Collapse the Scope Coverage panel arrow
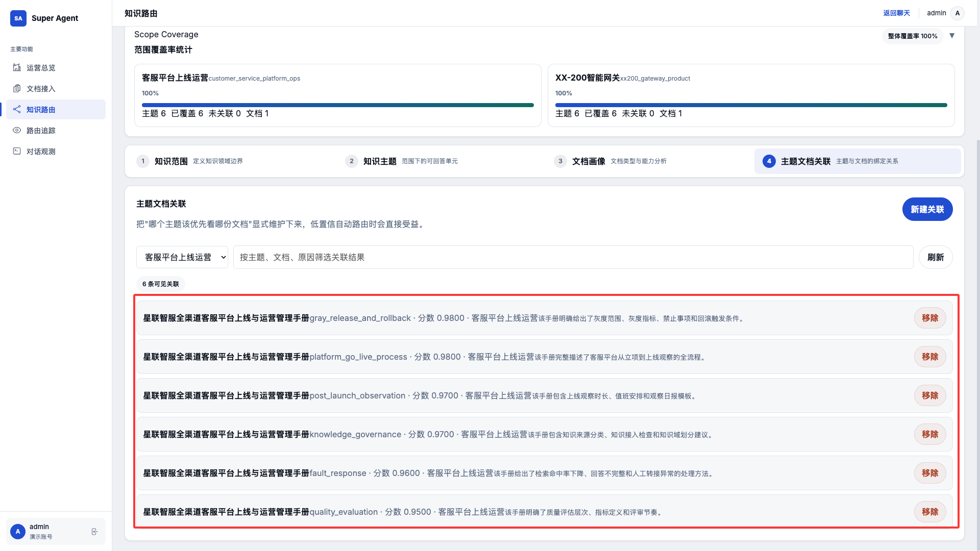980x551 pixels. pos(952,36)
